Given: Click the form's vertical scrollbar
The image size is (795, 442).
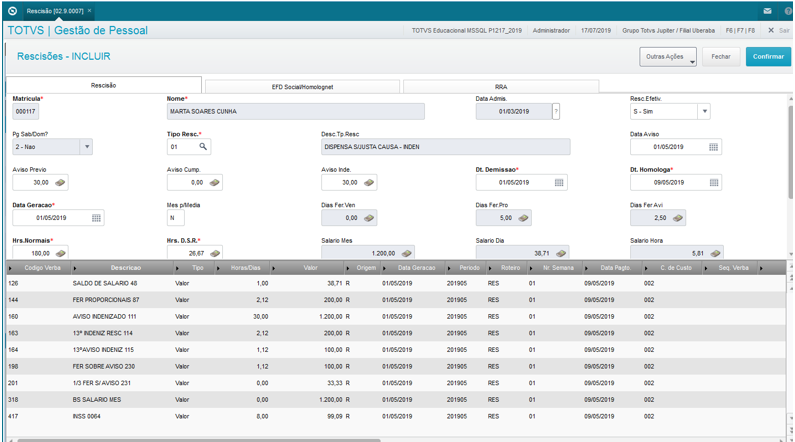Looking at the screenshot, I should click(x=790, y=152).
